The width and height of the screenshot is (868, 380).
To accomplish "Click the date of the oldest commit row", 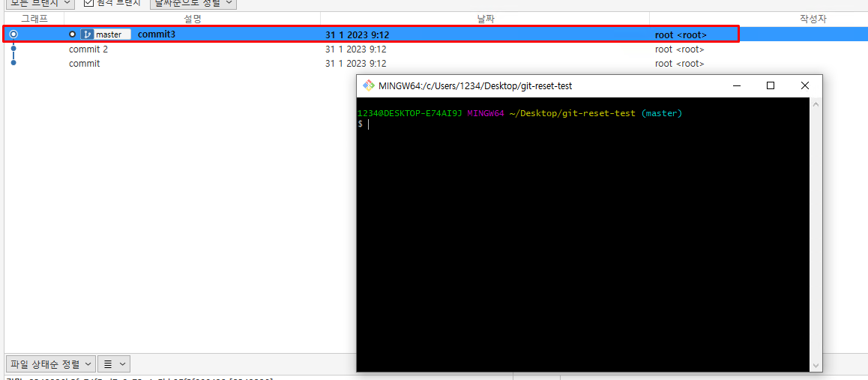I will (x=355, y=64).
